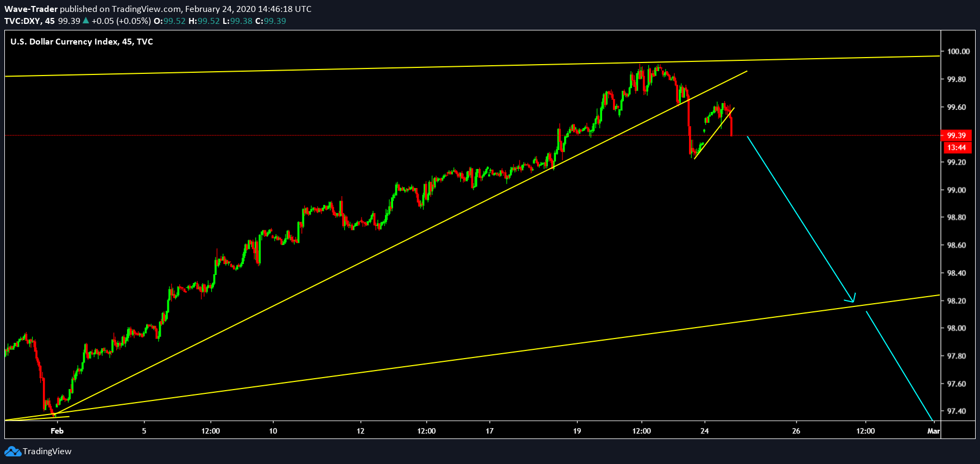Click the 97.40 price axis label
The height and width of the screenshot is (464, 980).
[x=957, y=411]
